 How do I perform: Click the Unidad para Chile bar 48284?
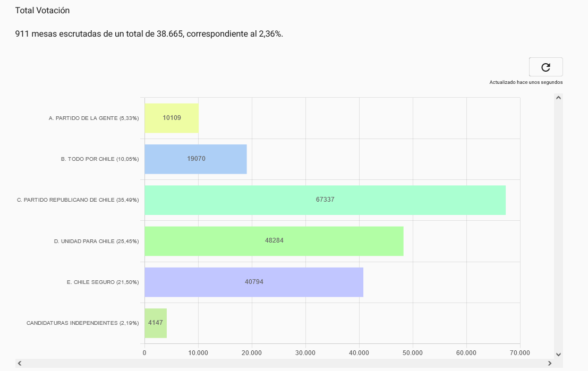(x=274, y=241)
